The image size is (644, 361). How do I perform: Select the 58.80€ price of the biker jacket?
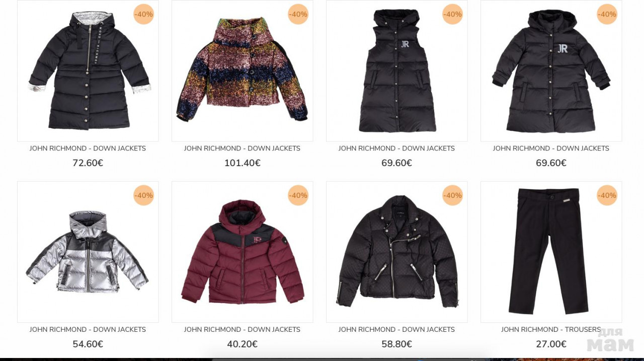point(396,344)
